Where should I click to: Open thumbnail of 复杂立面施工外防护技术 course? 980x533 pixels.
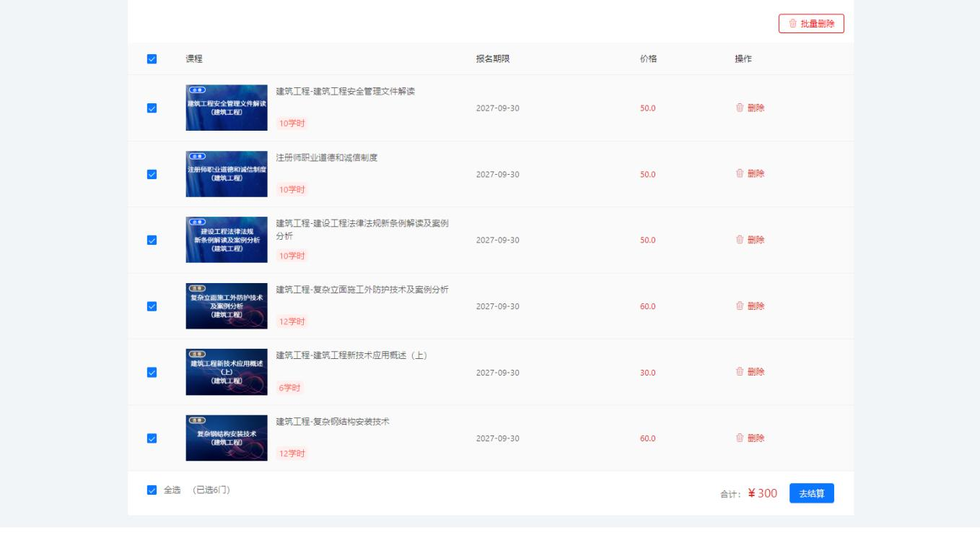pyautogui.click(x=227, y=306)
